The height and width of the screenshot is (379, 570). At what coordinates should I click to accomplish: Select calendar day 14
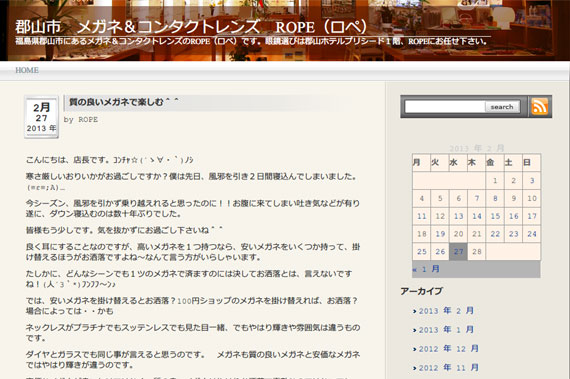tap(477, 216)
